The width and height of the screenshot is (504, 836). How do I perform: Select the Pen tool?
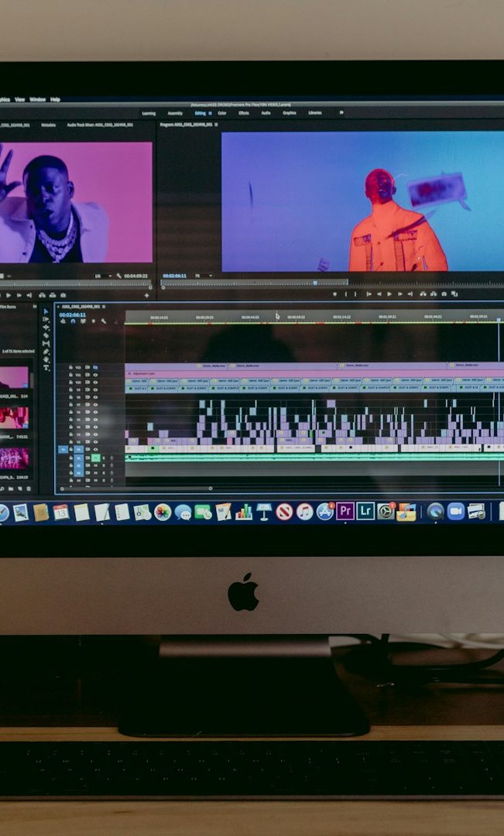tap(46, 352)
